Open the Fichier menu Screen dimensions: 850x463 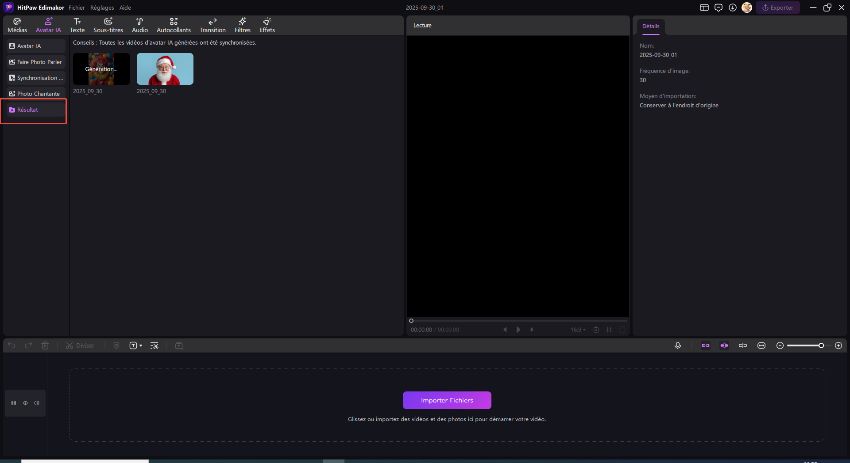77,7
